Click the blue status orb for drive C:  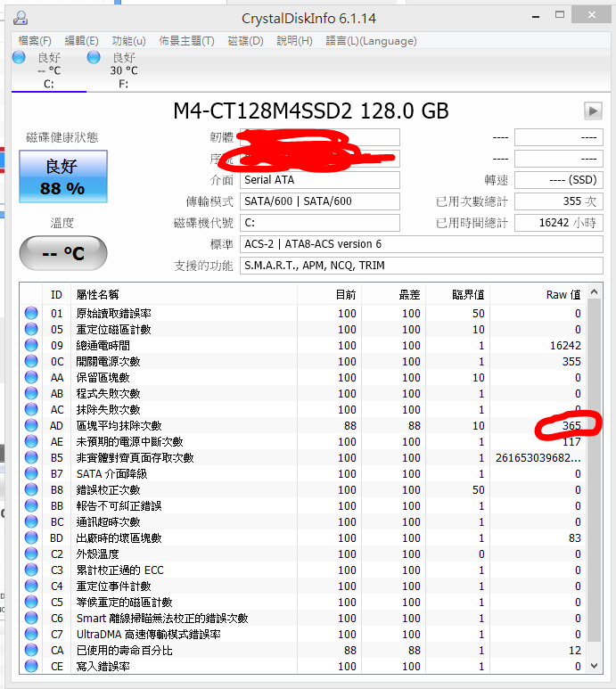coord(19,57)
